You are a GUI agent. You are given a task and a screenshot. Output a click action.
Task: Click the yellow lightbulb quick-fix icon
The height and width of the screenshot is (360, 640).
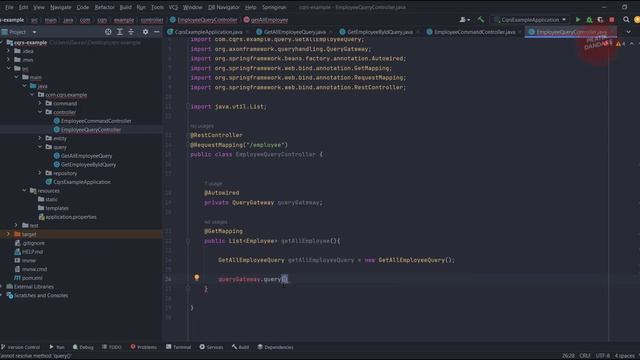coord(197,278)
